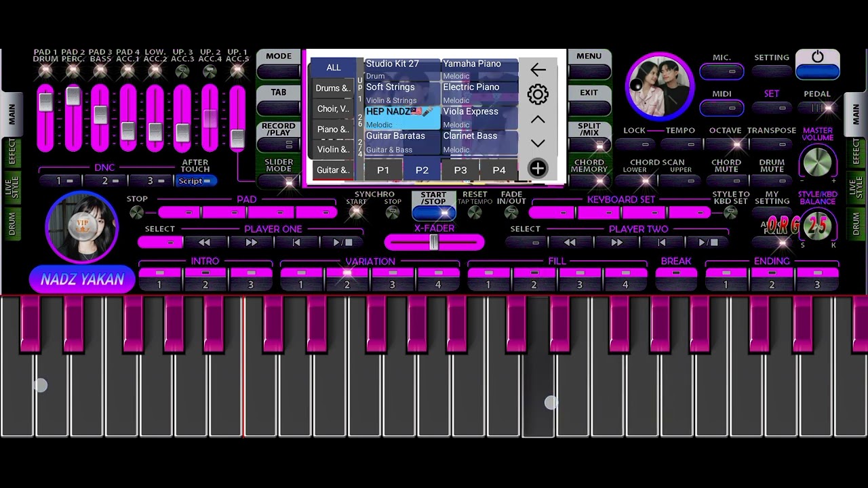
Task: Select the ALL sound category
Action: coord(333,67)
